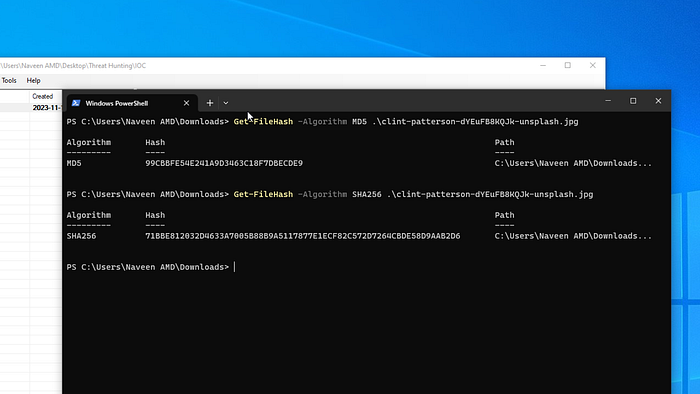Click the Path value in the MD5 row
Screen dimensions: 700x394
click(573, 163)
